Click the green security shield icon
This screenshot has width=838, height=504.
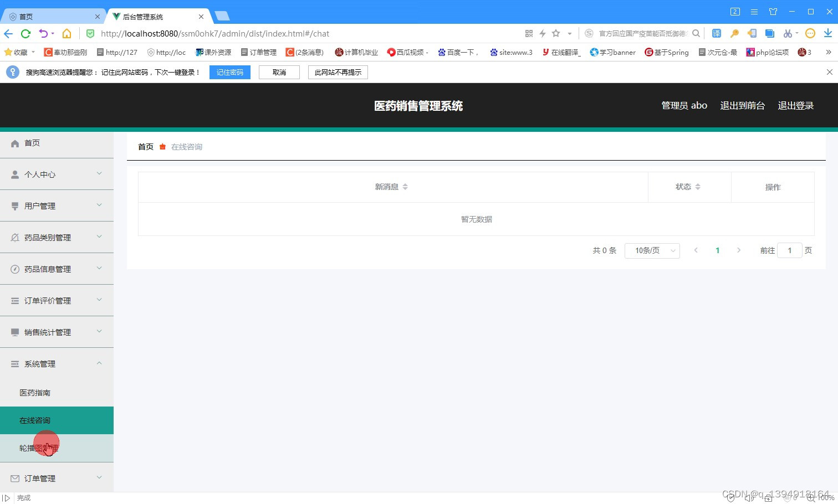click(90, 34)
